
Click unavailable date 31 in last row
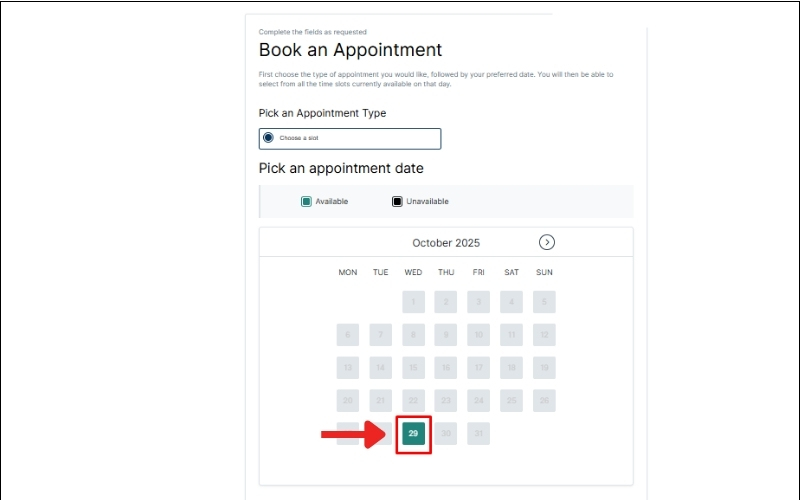[479, 433]
